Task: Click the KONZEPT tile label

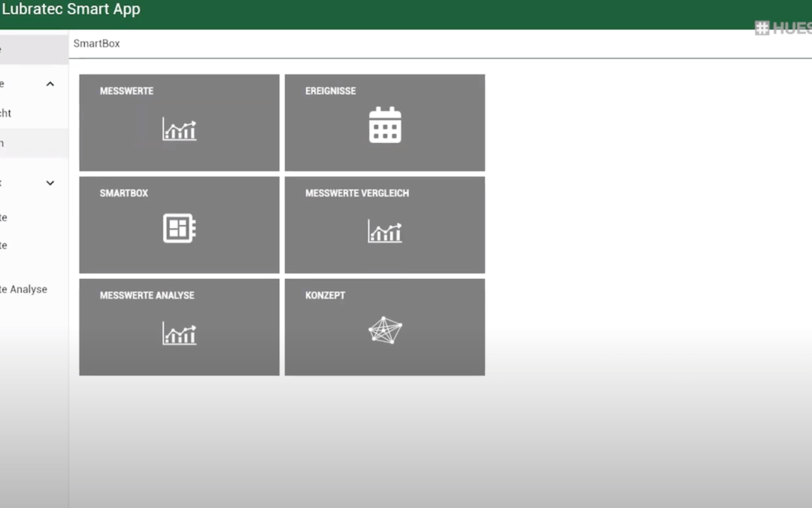Action: [326, 295]
